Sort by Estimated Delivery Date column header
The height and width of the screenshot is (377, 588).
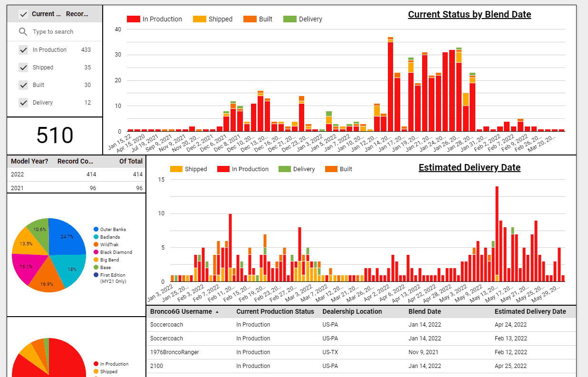pyautogui.click(x=530, y=311)
